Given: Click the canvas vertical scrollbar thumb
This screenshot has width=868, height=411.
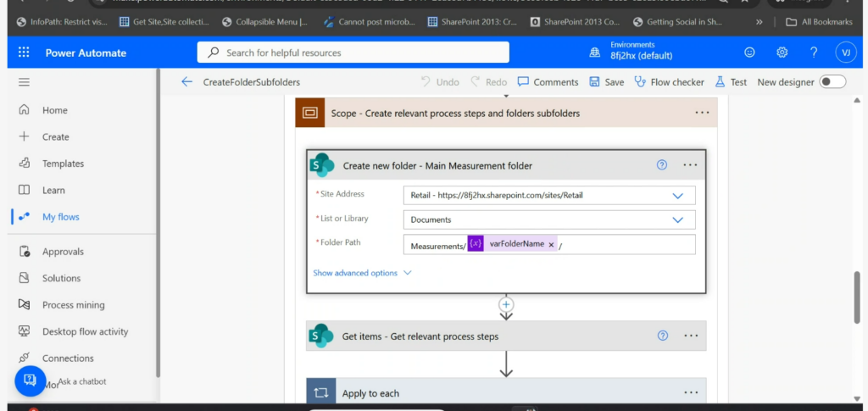Looking at the screenshot, I should pyautogui.click(x=857, y=297).
